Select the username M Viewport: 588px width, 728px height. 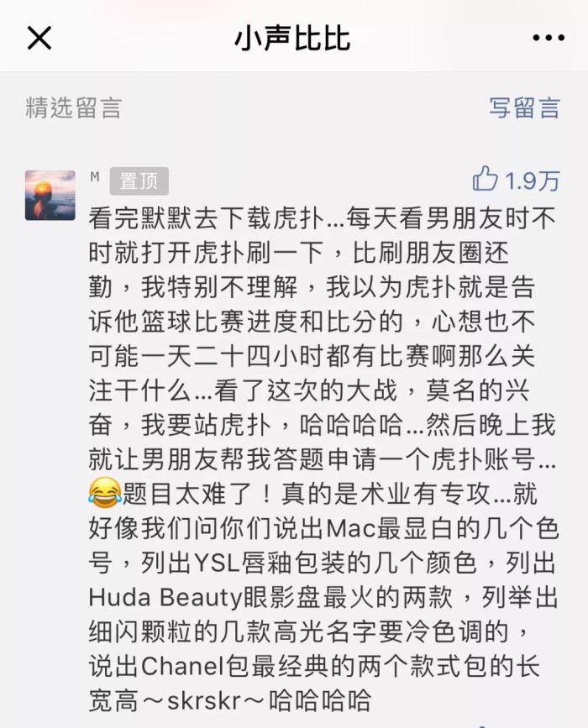95,177
